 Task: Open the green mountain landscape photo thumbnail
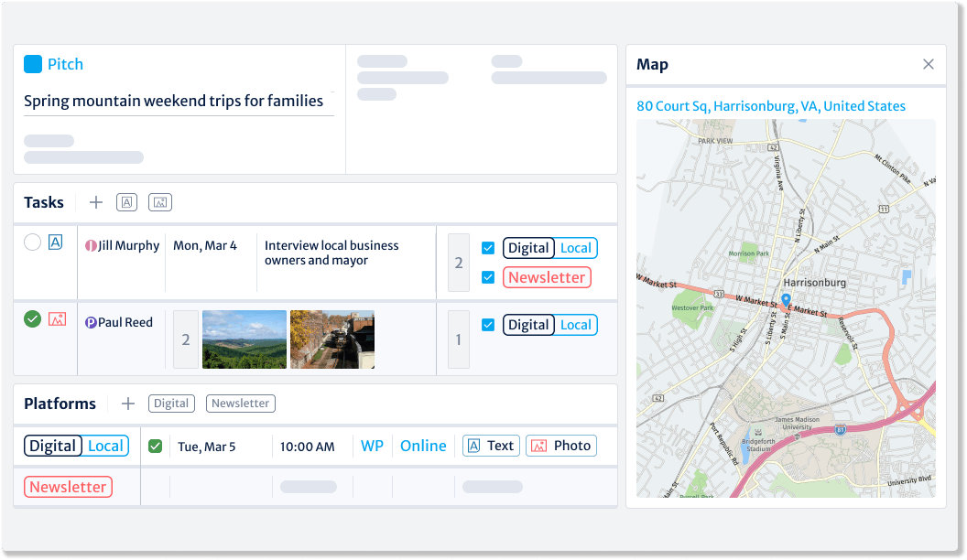point(244,339)
